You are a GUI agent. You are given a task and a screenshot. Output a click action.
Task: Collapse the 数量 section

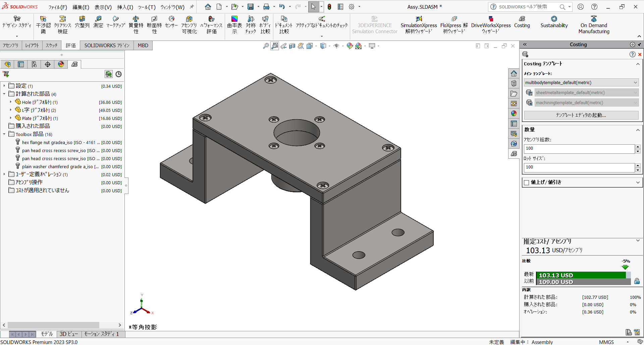point(638,130)
